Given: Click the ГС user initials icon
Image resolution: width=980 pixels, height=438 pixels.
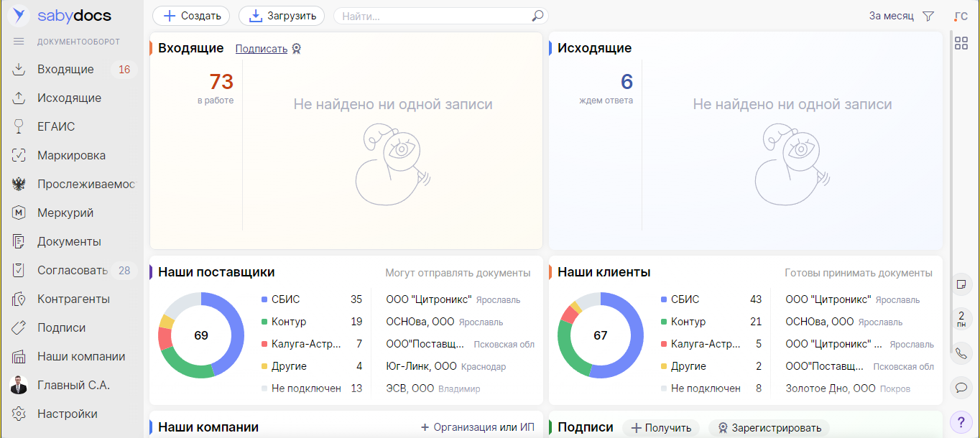Looking at the screenshot, I should point(961,16).
